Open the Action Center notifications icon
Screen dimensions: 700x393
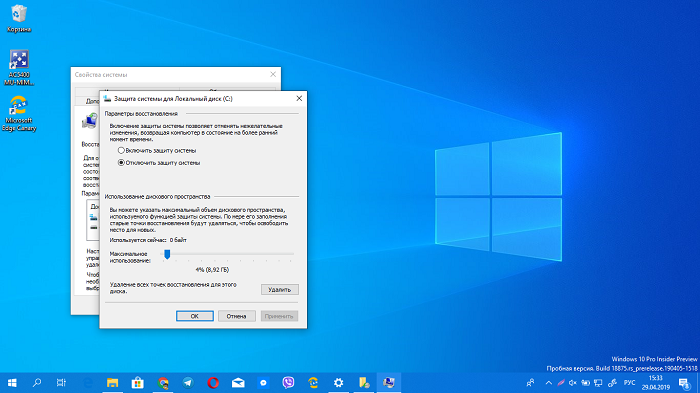(x=684, y=383)
